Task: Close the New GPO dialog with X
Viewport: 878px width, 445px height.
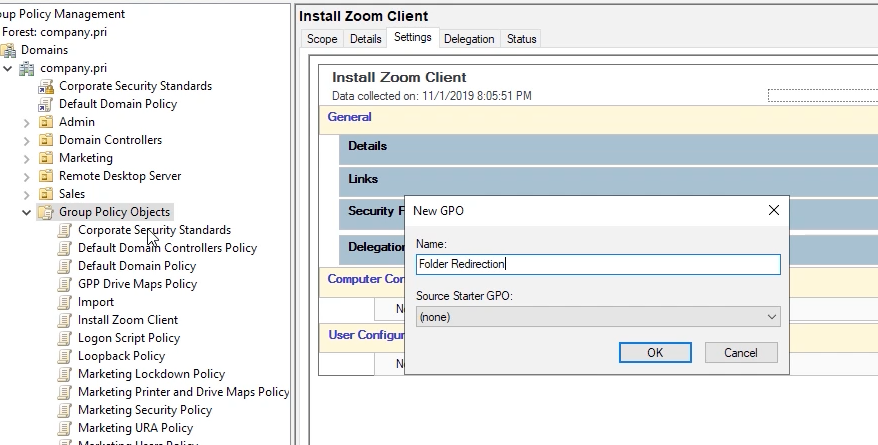Action: 773,210
